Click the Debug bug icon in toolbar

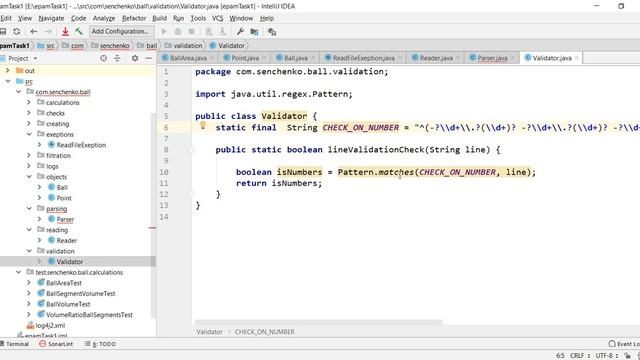pyautogui.click(x=178, y=31)
